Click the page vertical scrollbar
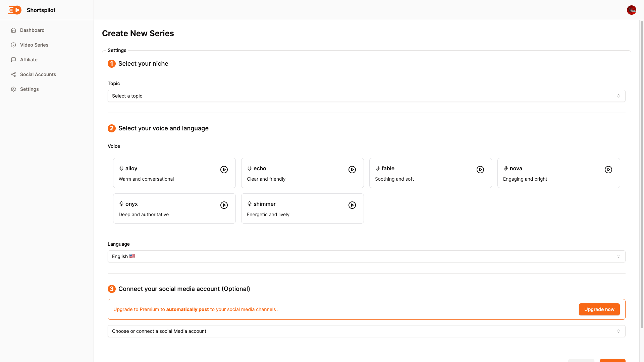Viewport: 644px width, 362px height. [x=642, y=174]
